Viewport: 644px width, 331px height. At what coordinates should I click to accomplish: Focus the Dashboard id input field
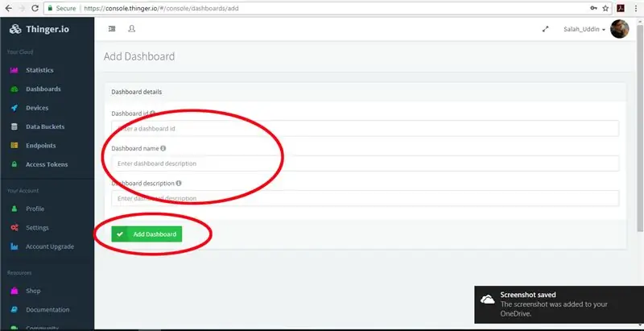point(365,129)
